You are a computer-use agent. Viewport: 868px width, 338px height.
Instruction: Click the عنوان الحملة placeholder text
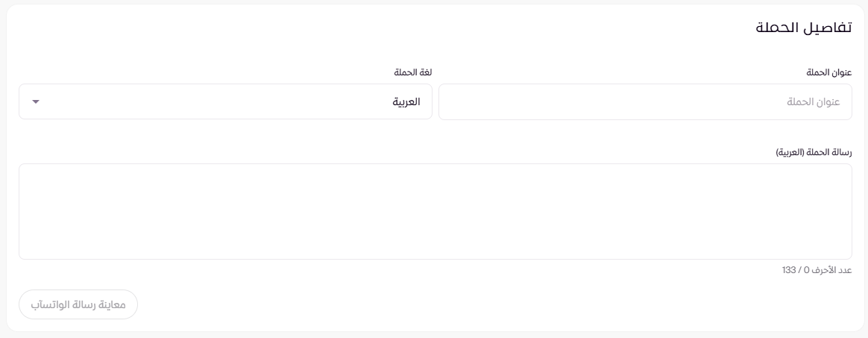click(x=814, y=101)
